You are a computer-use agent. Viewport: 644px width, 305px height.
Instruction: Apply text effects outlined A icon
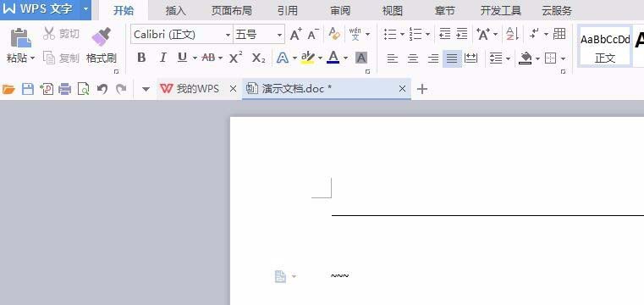pyautogui.click(x=283, y=58)
